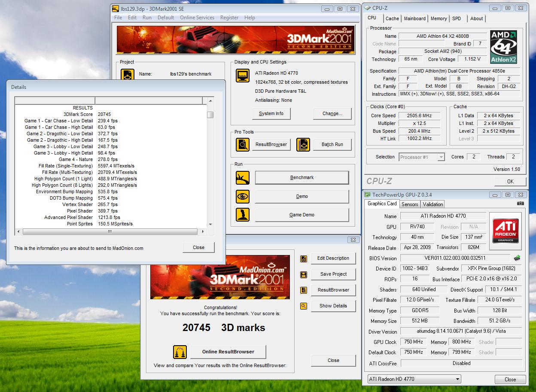Click the GPU-Z screenshot camera icon
The image size is (536, 392).
520,204
